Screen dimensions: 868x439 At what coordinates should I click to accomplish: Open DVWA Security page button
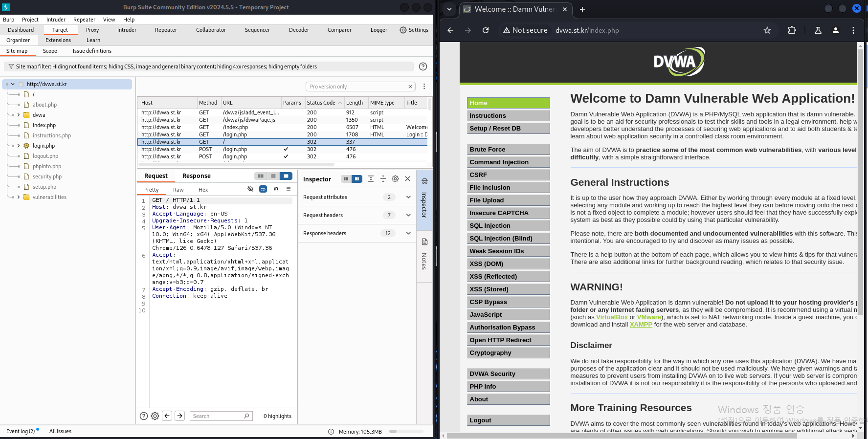click(508, 374)
